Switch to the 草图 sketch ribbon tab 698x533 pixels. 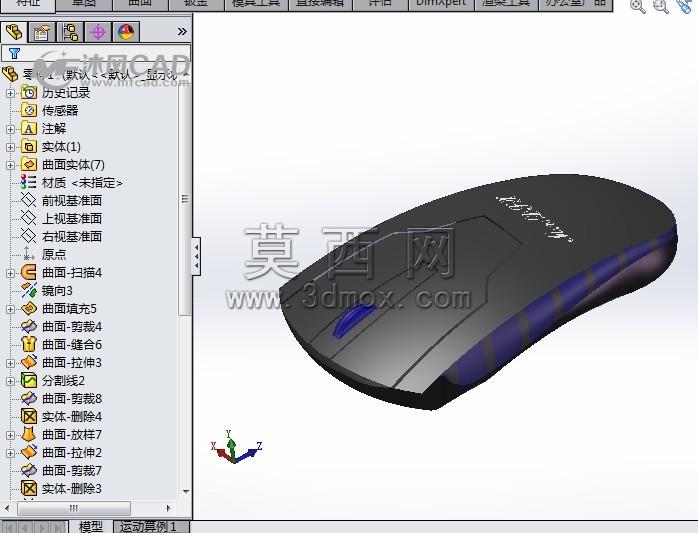coord(84,4)
